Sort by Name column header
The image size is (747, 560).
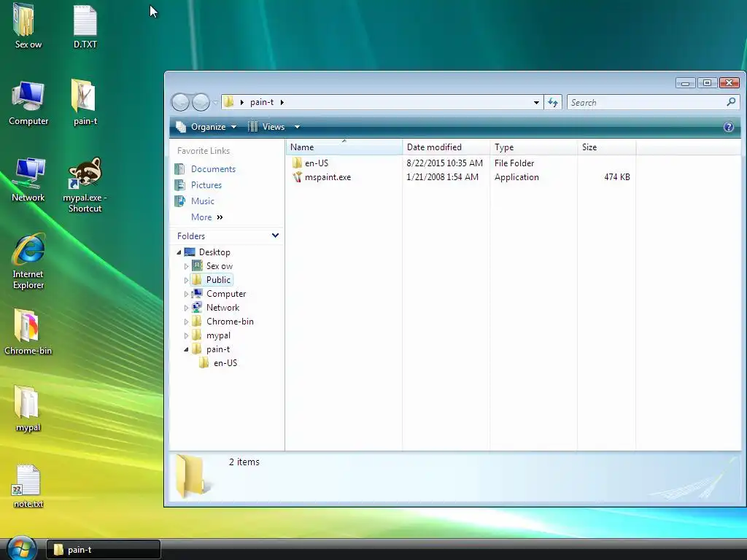point(344,147)
